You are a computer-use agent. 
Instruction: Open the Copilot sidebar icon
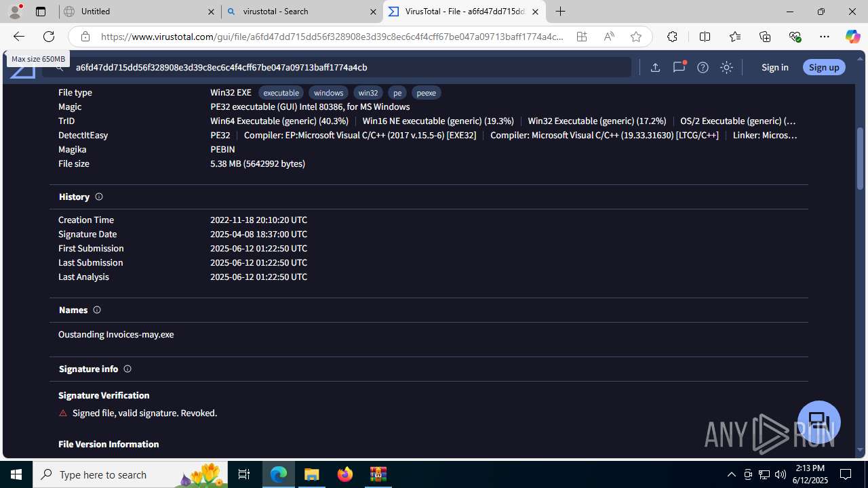coord(852,37)
